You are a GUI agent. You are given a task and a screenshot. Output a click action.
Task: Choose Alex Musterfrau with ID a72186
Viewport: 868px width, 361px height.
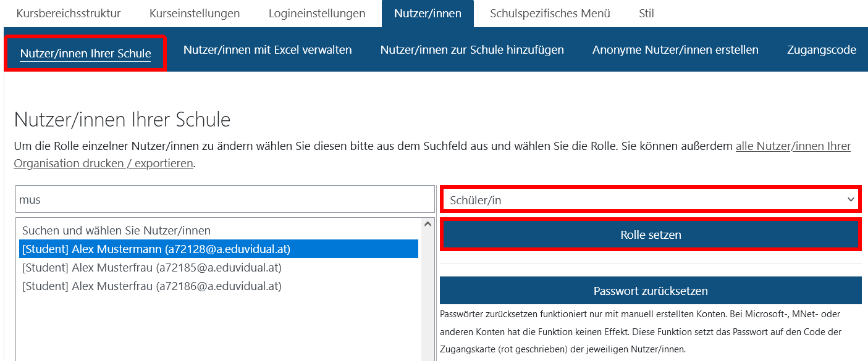pyautogui.click(x=152, y=286)
